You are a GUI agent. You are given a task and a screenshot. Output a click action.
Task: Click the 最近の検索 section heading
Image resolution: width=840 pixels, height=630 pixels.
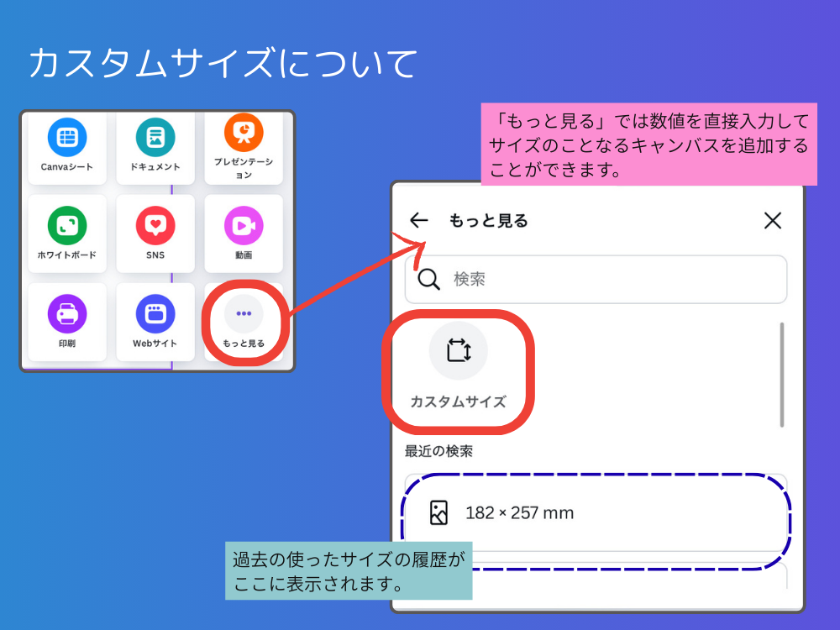(438, 451)
